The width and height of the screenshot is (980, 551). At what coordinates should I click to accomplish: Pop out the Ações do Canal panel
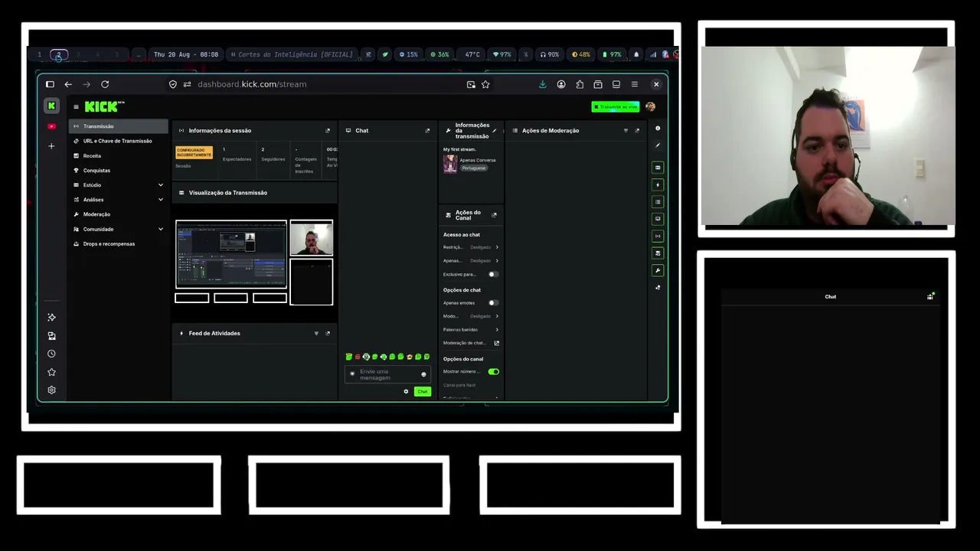494,215
